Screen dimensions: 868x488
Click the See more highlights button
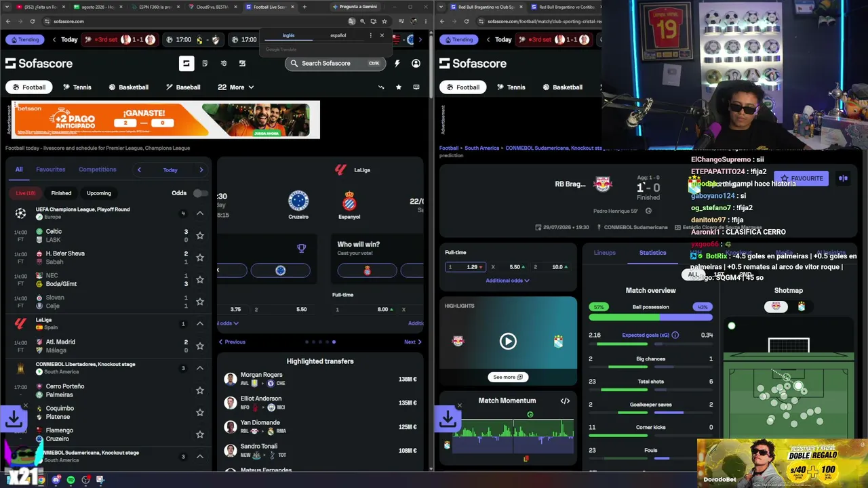click(x=508, y=377)
